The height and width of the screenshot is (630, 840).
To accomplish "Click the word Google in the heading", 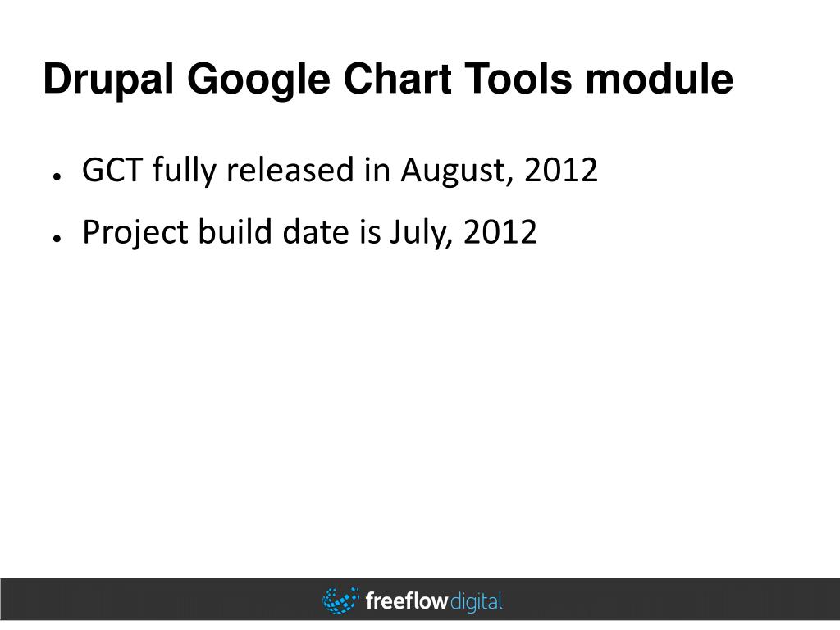I will click(x=258, y=80).
